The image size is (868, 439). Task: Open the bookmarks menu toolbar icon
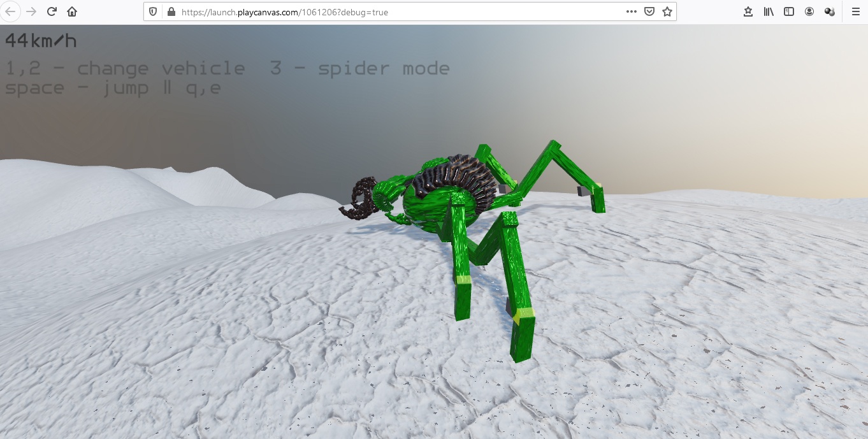point(748,11)
